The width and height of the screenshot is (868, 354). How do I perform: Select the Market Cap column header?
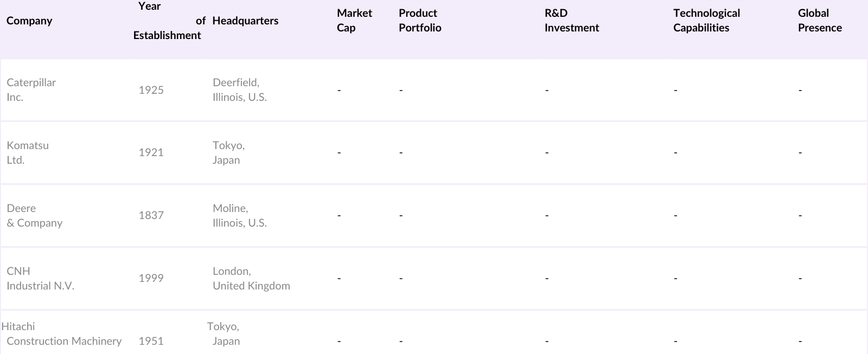coord(354,21)
